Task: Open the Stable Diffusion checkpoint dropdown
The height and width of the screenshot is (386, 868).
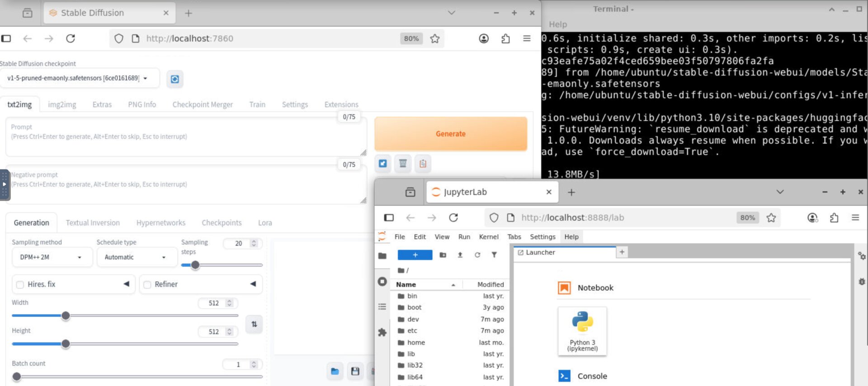Action: [80, 78]
